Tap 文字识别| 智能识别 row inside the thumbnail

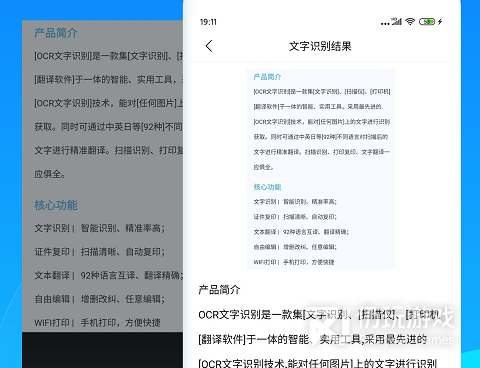(295, 202)
